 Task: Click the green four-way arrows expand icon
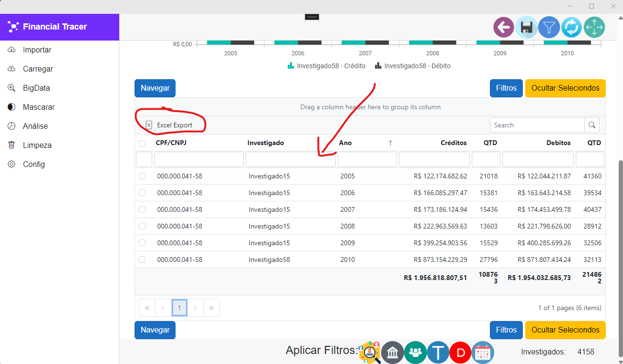594,27
